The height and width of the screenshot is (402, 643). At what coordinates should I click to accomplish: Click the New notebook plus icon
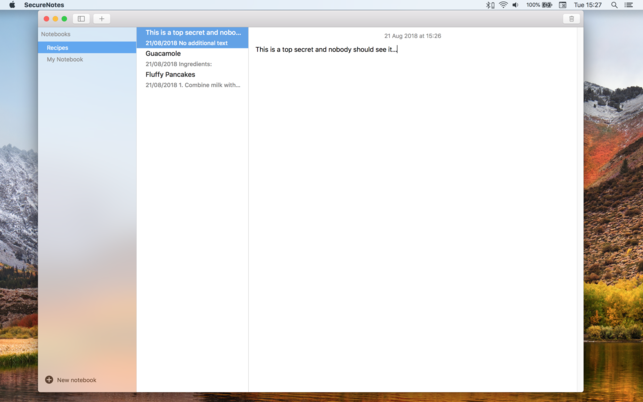click(x=49, y=380)
